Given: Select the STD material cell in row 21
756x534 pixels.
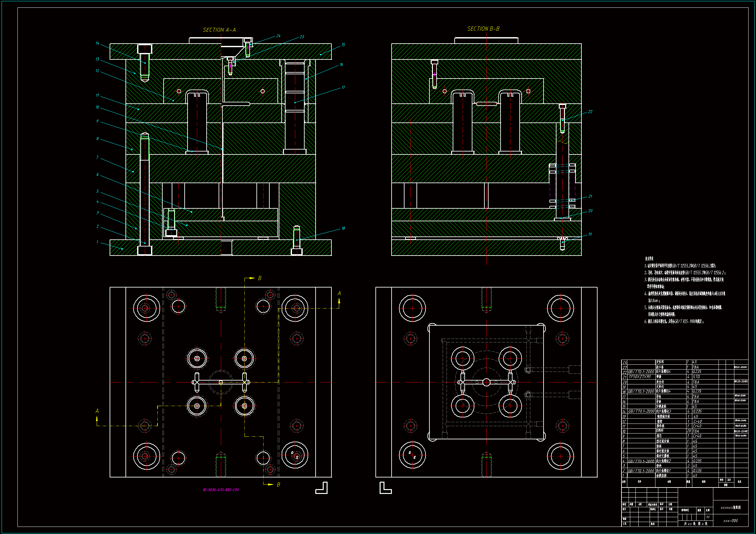Looking at the screenshot, I should (696, 377).
